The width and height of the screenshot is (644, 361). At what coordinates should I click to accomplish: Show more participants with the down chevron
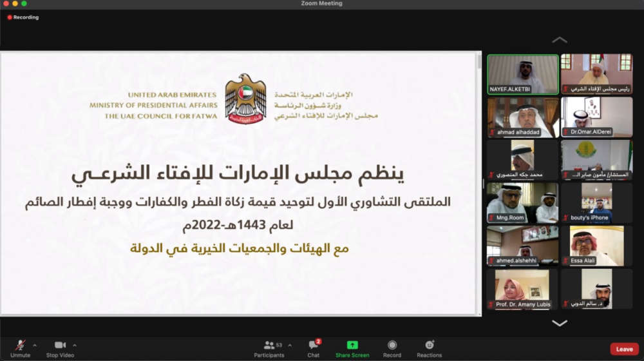(x=560, y=323)
